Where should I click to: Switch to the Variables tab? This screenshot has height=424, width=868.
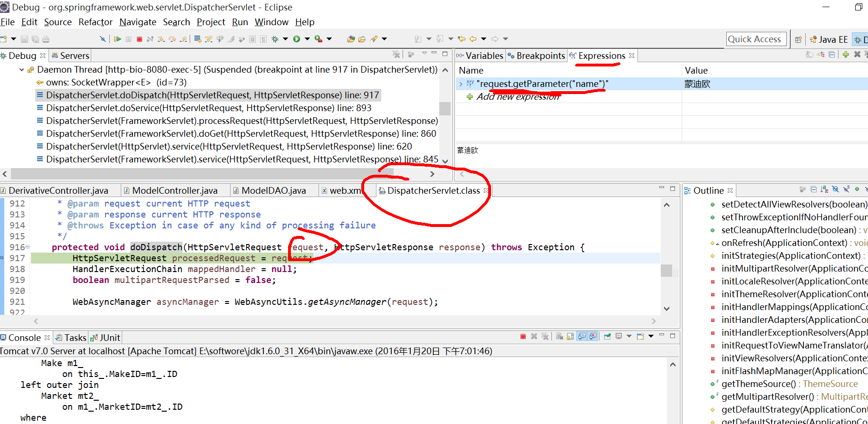pyautogui.click(x=480, y=56)
